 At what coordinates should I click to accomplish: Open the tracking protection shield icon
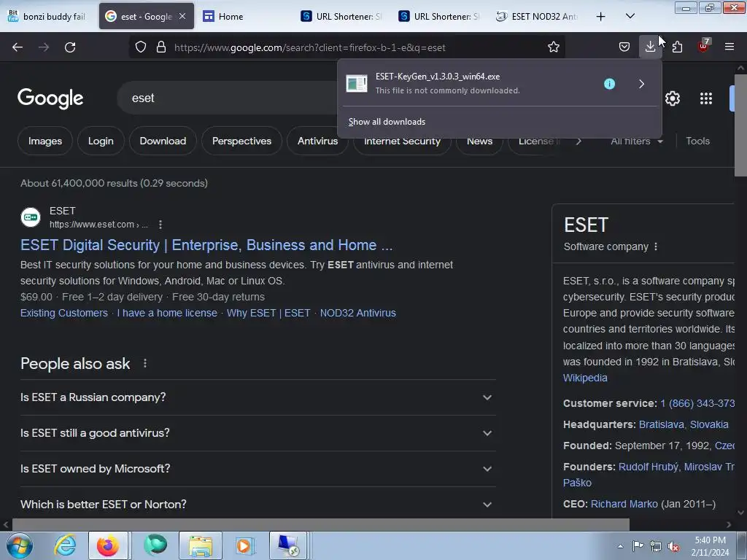[x=141, y=47]
